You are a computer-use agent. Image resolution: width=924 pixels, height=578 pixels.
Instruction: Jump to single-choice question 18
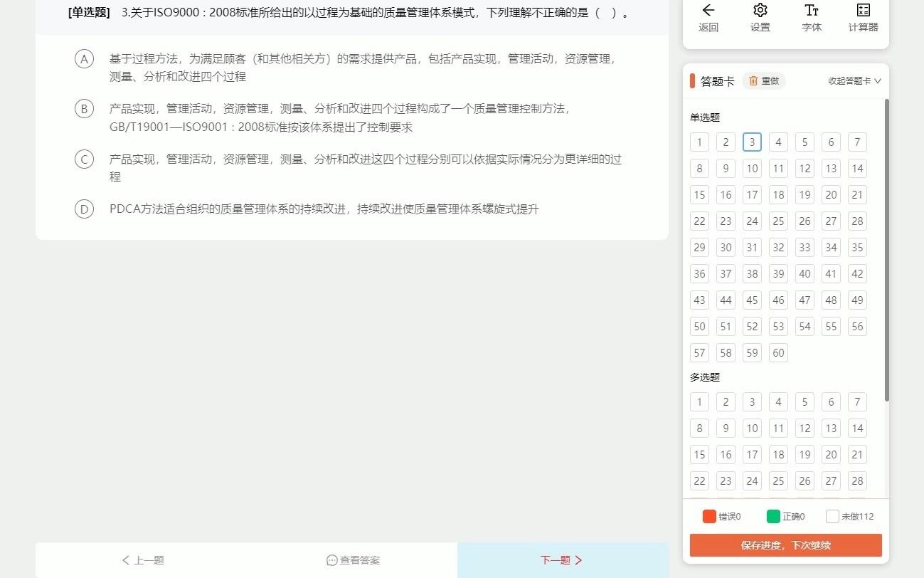tap(778, 194)
